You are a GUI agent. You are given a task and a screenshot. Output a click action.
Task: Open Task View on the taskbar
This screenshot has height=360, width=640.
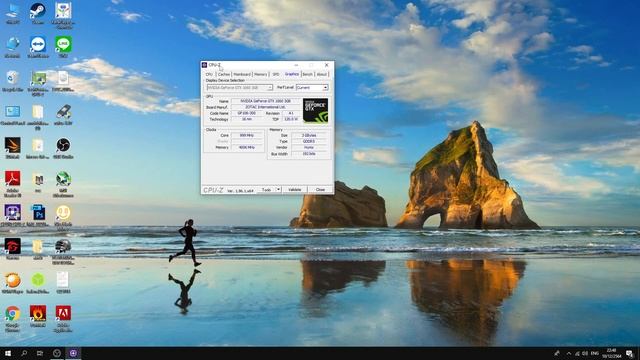(40, 353)
